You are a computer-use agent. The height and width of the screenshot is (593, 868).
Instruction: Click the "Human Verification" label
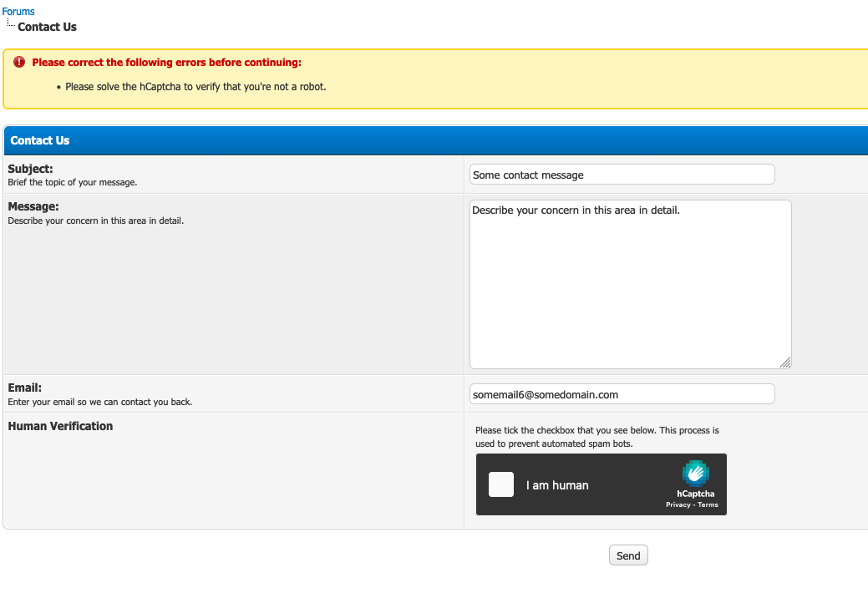[x=60, y=426]
